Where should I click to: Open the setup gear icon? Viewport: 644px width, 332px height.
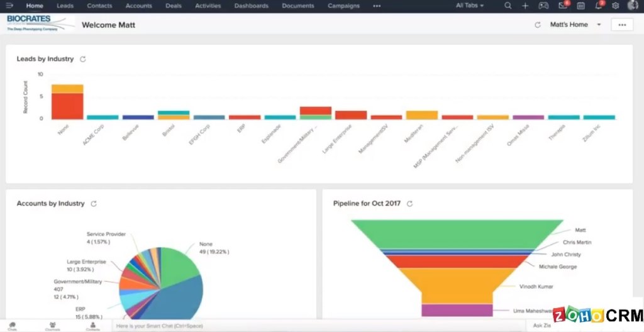click(616, 6)
